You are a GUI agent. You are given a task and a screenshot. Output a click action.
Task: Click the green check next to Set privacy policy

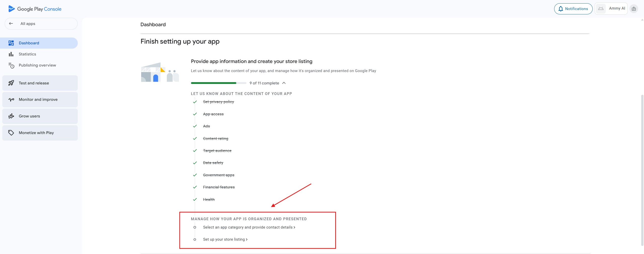[x=195, y=102]
